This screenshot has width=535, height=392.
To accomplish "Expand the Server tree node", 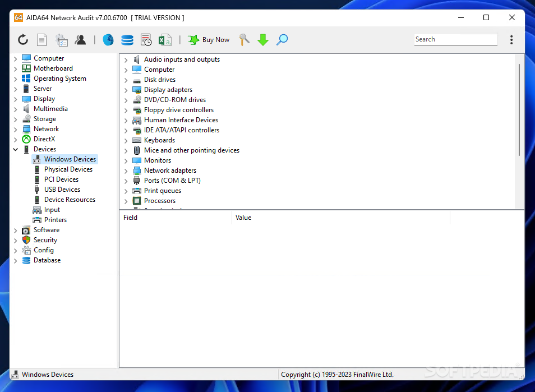I will 15,89.
